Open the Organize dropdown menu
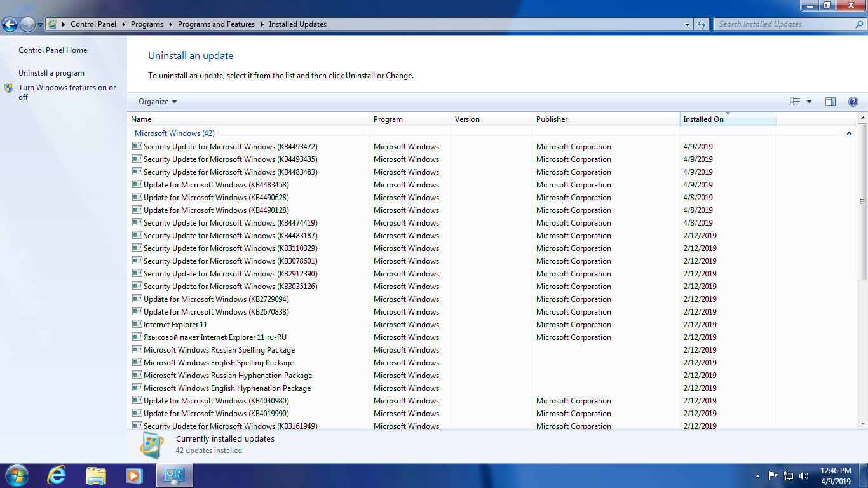The width and height of the screenshot is (868, 488). [158, 102]
